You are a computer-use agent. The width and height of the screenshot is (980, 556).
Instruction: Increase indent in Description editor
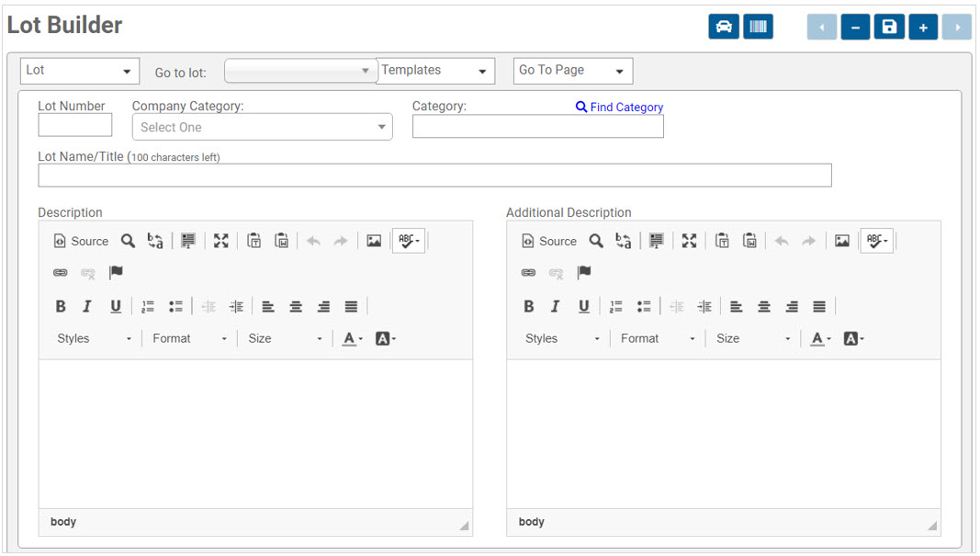(236, 306)
